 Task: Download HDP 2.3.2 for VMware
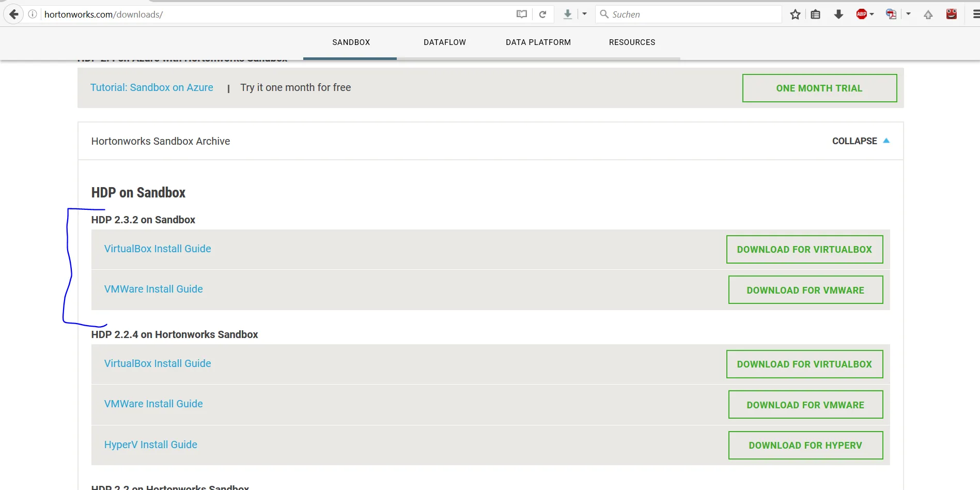click(805, 290)
